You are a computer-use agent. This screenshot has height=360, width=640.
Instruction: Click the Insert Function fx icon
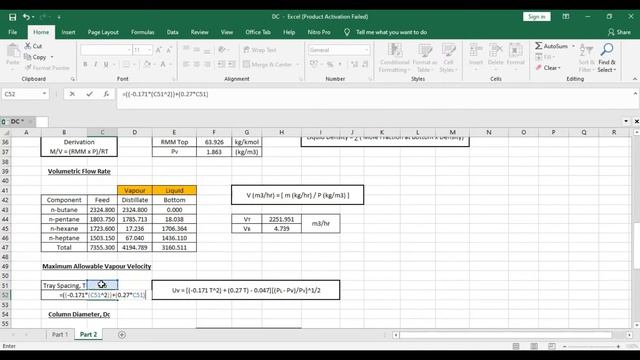pyautogui.click(x=106, y=94)
